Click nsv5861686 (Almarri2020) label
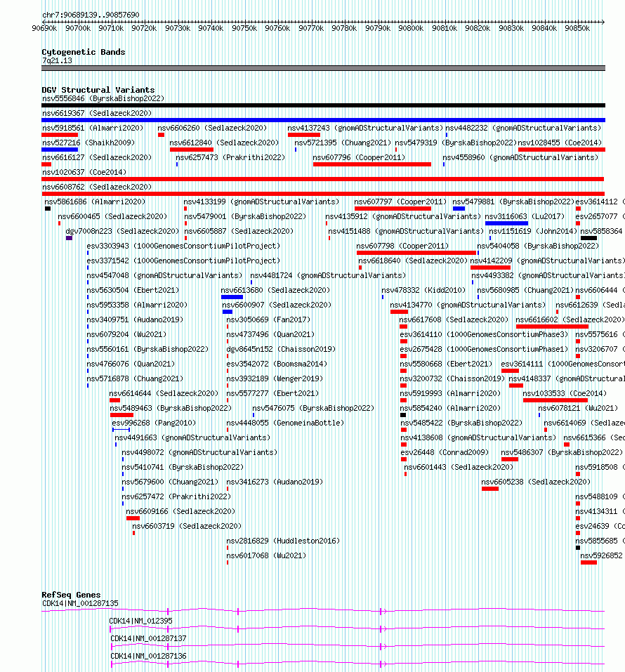Viewport: 625px width, 672px height. [95, 202]
